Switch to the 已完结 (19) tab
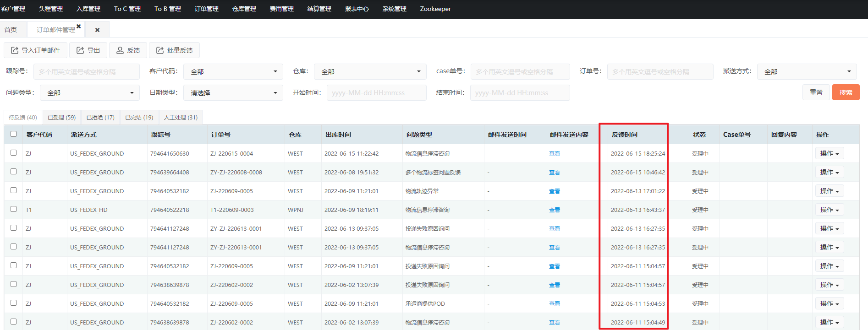868x330 pixels. (x=139, y=118)
